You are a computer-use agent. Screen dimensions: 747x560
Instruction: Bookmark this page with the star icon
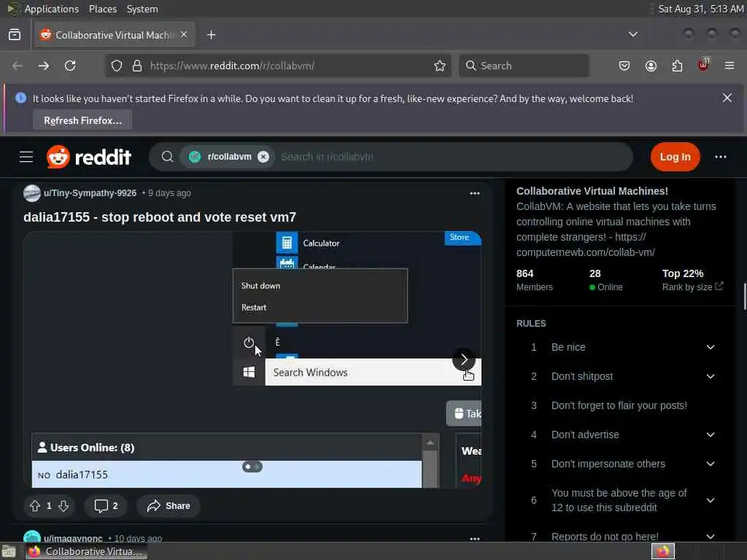pos(440,66)
